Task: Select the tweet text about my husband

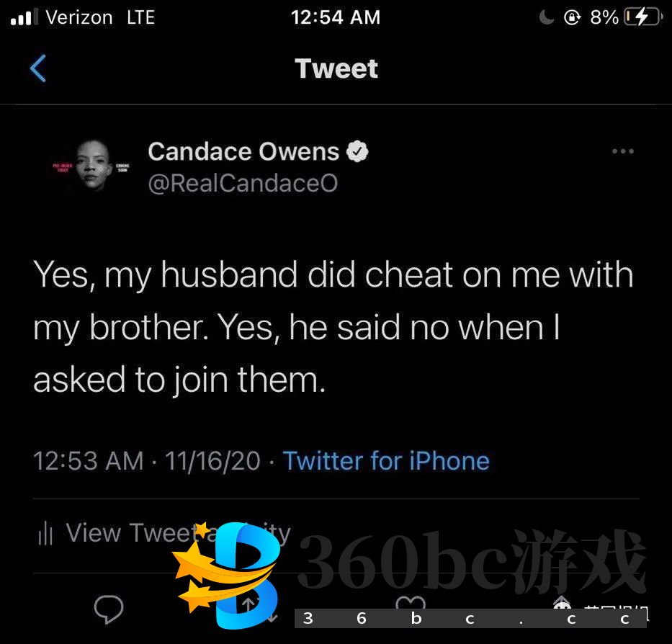Action: click(333, 327)
